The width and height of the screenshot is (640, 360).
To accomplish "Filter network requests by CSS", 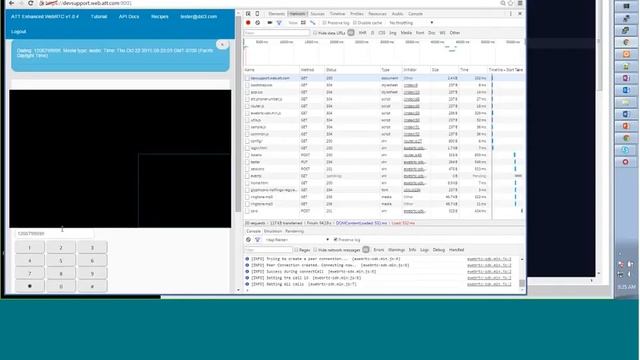I will (x=382, y=33).
